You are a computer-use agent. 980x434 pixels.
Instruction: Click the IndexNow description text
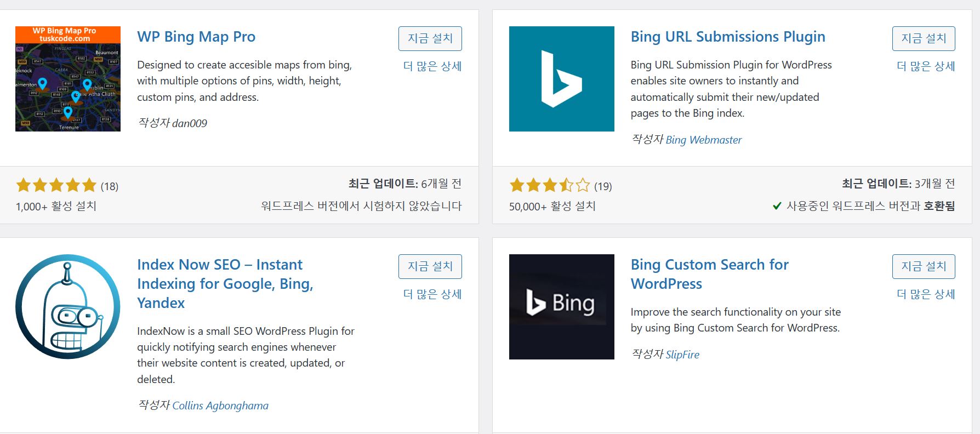(x=246, y=355)
